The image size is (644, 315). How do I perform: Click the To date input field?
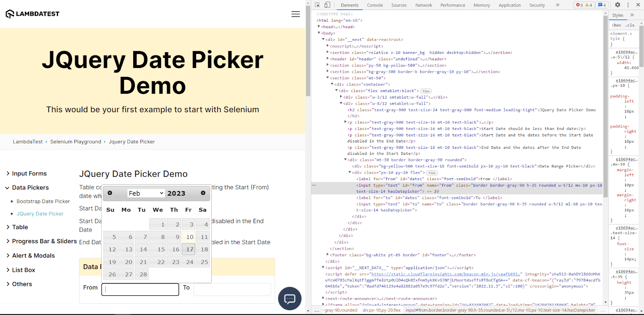click(x=232, y=289)
